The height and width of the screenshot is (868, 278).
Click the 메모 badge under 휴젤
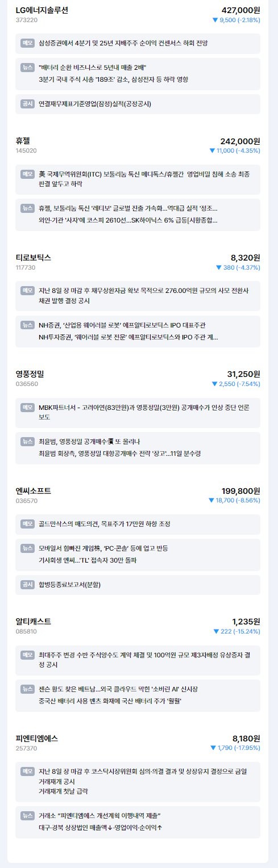[x=27, y=174]
